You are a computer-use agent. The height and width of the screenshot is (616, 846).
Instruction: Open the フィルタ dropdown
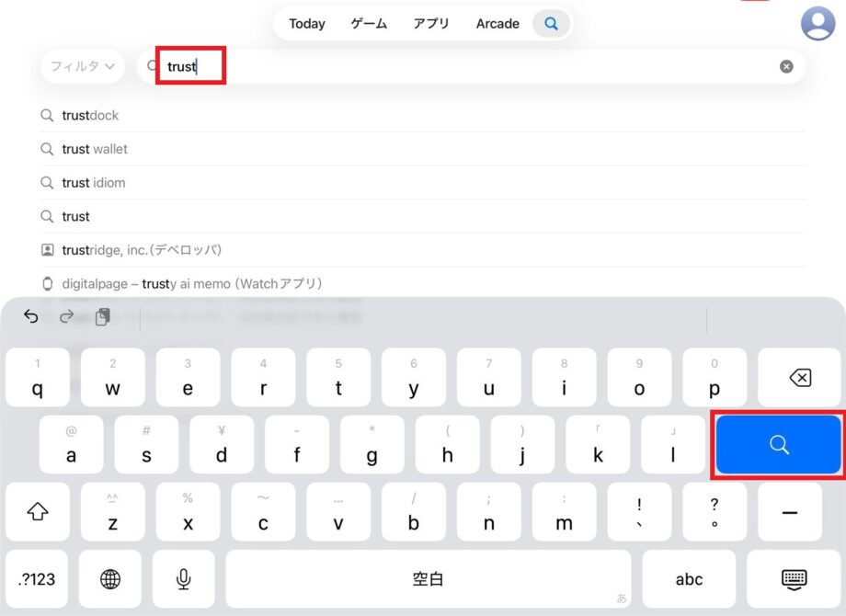pos(83,66)
